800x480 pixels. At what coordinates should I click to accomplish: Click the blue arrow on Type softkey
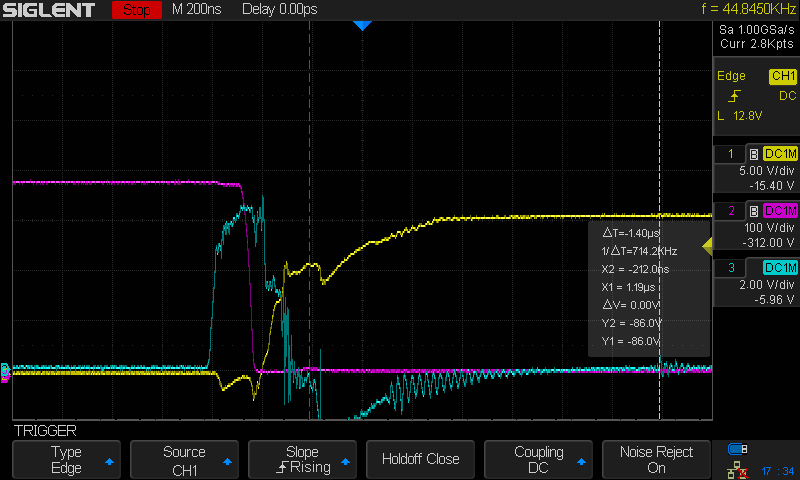[109, 462]
